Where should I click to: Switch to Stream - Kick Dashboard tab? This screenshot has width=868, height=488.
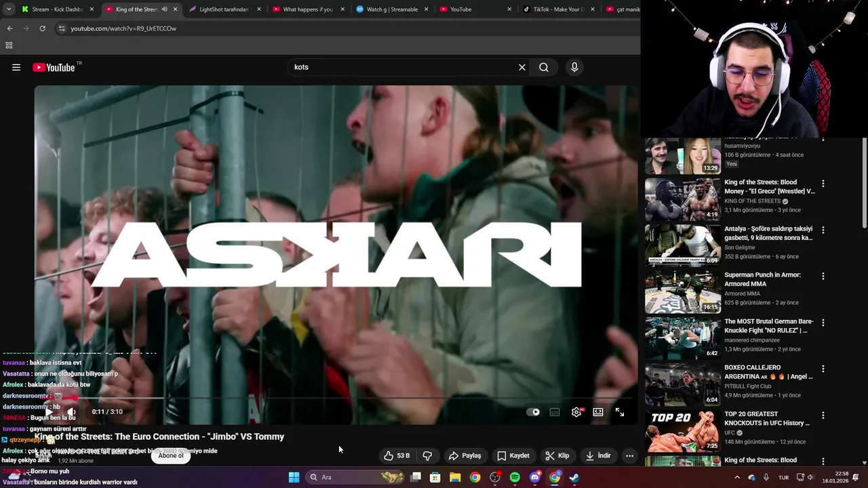[x=57, y=9]
